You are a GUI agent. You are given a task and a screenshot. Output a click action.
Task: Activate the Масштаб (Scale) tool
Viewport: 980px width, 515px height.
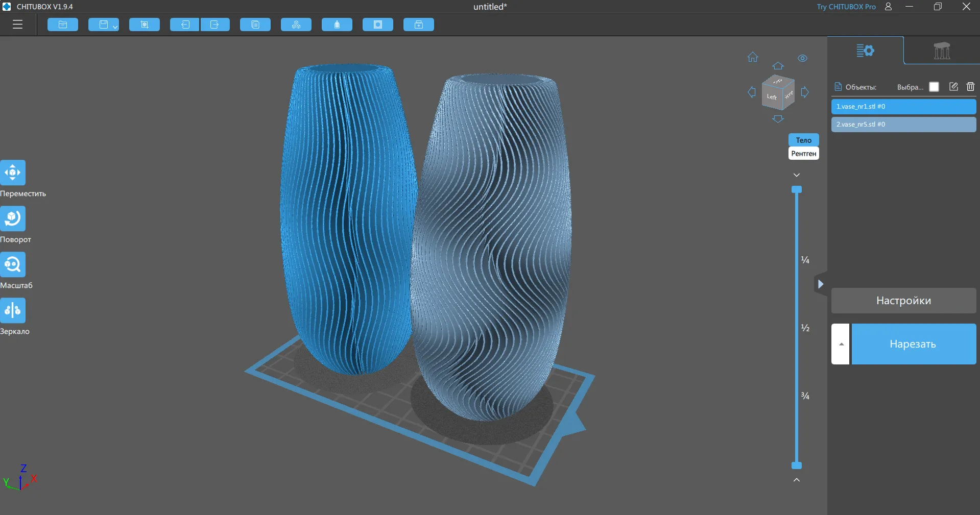(13, 264)
